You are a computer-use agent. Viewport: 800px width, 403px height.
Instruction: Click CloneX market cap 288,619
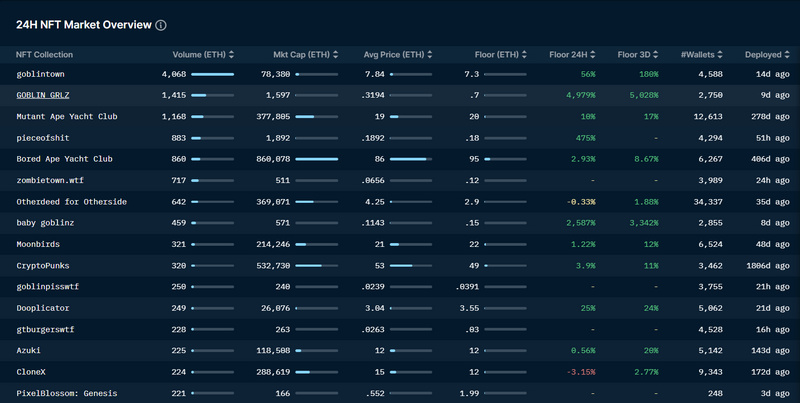[273, 372]
